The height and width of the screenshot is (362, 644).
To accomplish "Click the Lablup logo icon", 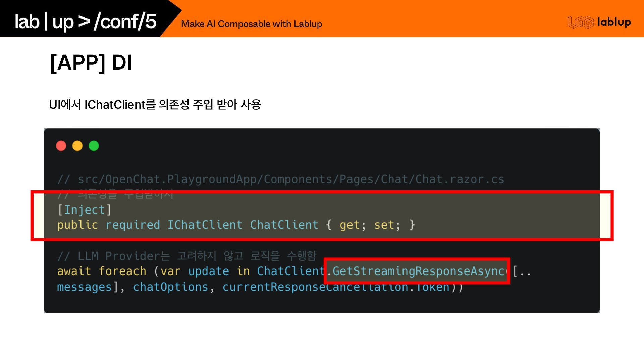I will (580, 22).
